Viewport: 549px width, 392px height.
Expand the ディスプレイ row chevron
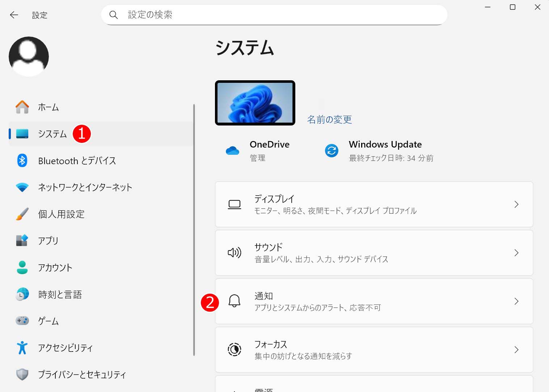tap(516, 204)
